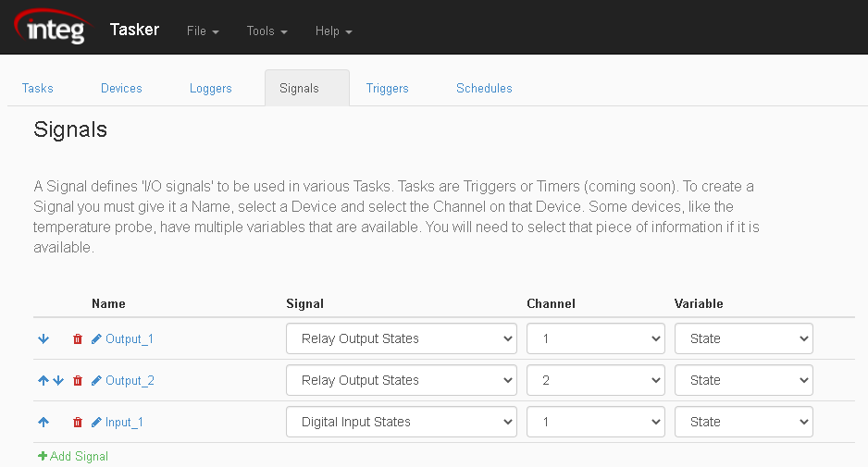The width and height of the screenshot is (868, 467).
Task: Open Variable dropdown for Output_2
Action: [x=743, y=380]
